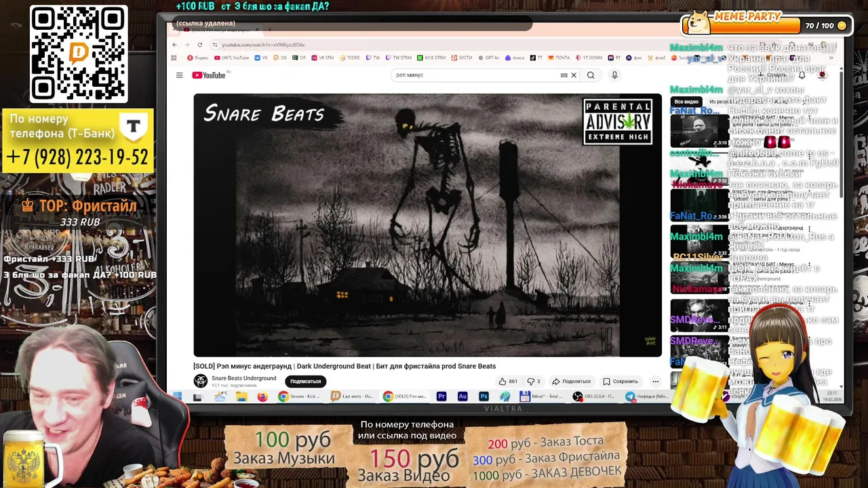Share the video via Поделиться
The image size is (868, 488).
[571, 382]
